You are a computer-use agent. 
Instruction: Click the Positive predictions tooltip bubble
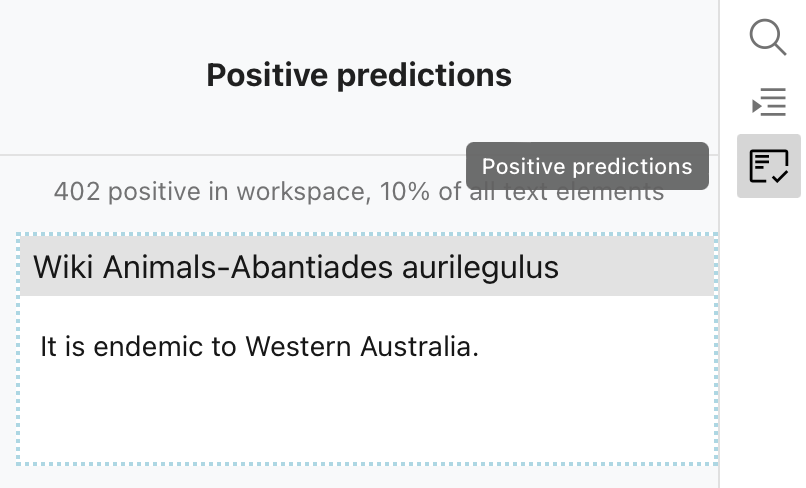pyautogui.click(x=587, y=166)
